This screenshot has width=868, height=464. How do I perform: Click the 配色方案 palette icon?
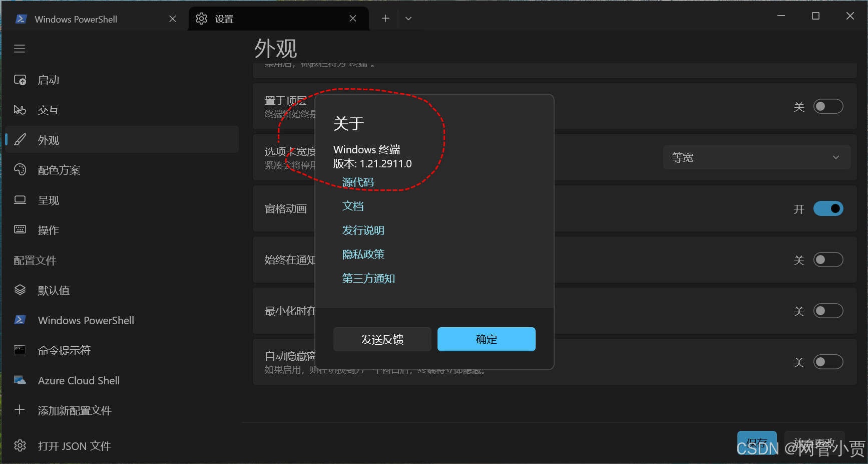point(20,170)
